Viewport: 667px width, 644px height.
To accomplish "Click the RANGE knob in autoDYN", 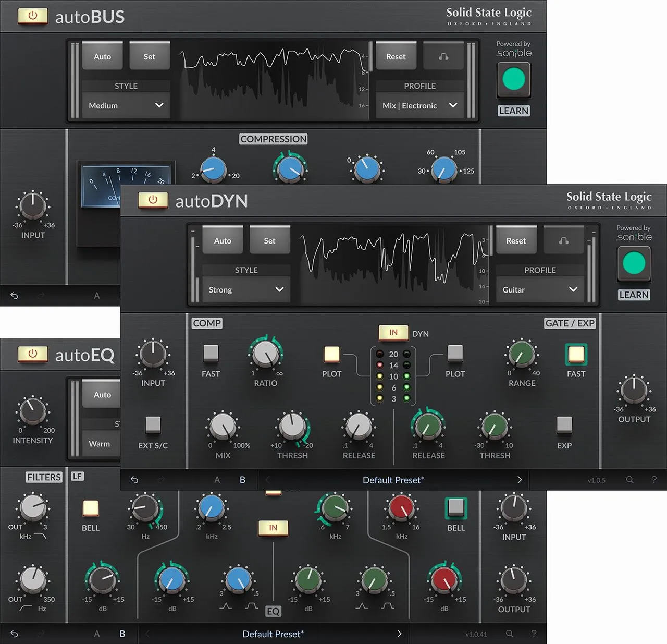I will pyautogui.click(x=521, y=354).
